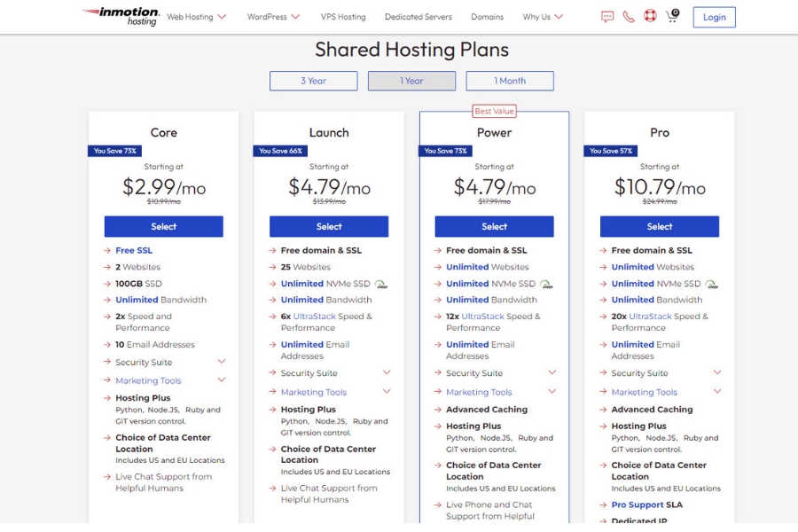Click 'Hosting Plus' in Launch plan
The width and height of the screenshot is (798, 532).
pos(308,410)
